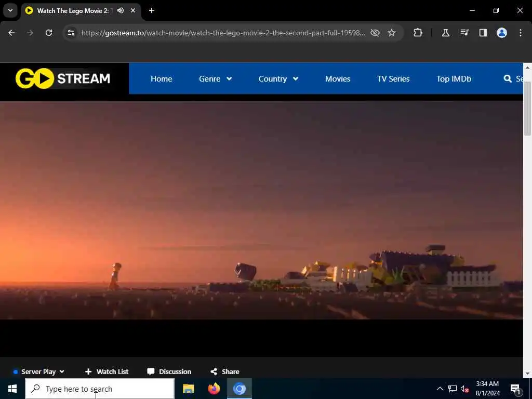Click the browser back arrow
Image resolution: width=532 pixels, height=399 pixels.
(x=11, y=33)
